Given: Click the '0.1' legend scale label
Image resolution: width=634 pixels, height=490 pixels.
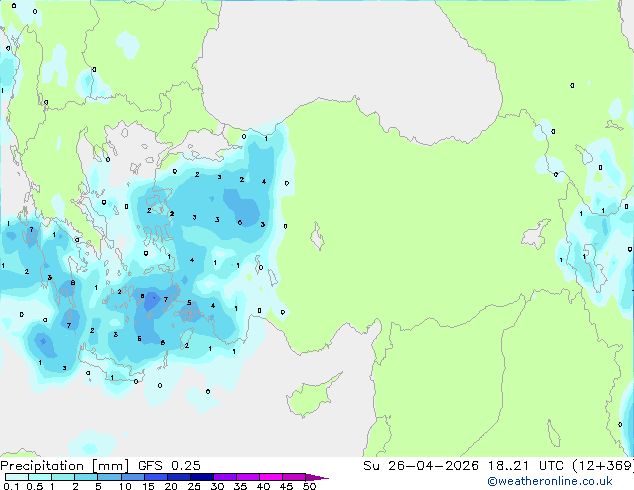Looking at the screenshot, I should 11,486.
